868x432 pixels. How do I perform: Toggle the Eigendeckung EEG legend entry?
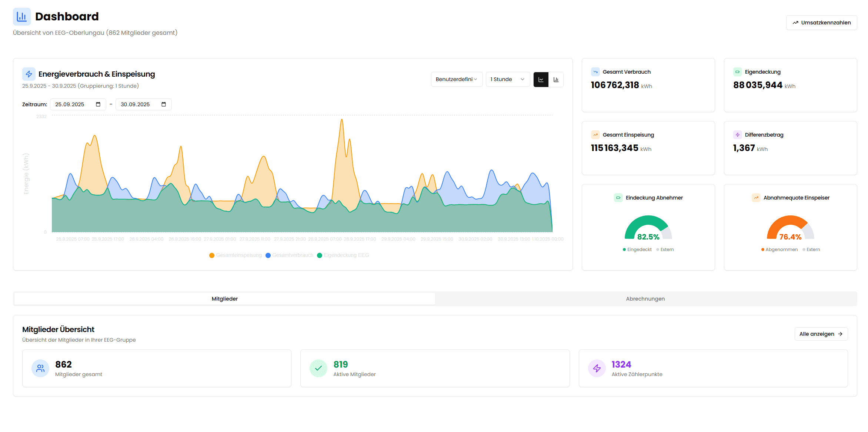343,255
